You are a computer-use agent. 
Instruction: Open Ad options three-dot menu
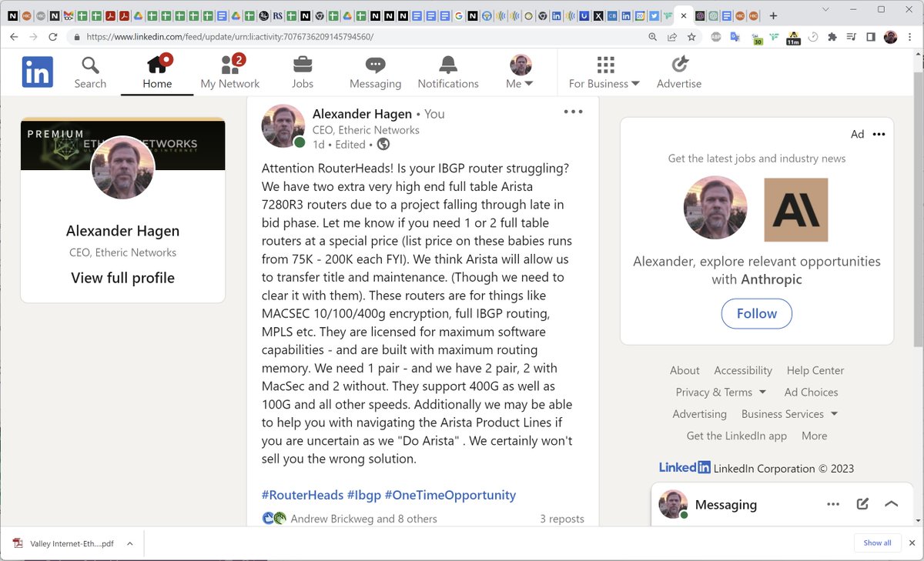tap(879, 134)
